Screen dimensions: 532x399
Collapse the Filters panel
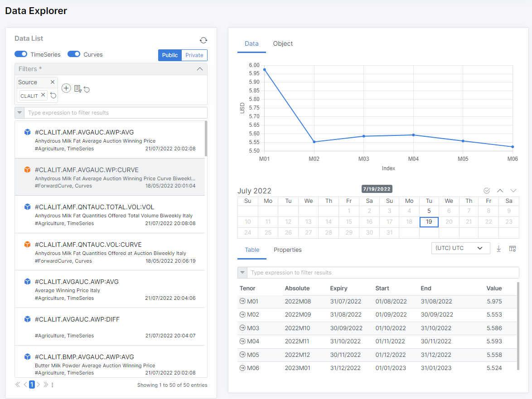[199, 69]
